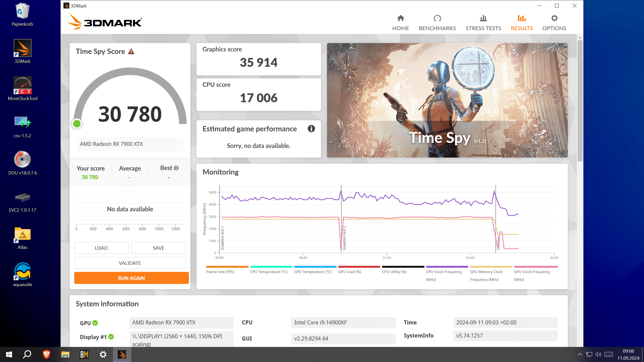Click the vertical scrollbar in results page
Viewport: 644px width, 362px height.
[x=580, y=101]
